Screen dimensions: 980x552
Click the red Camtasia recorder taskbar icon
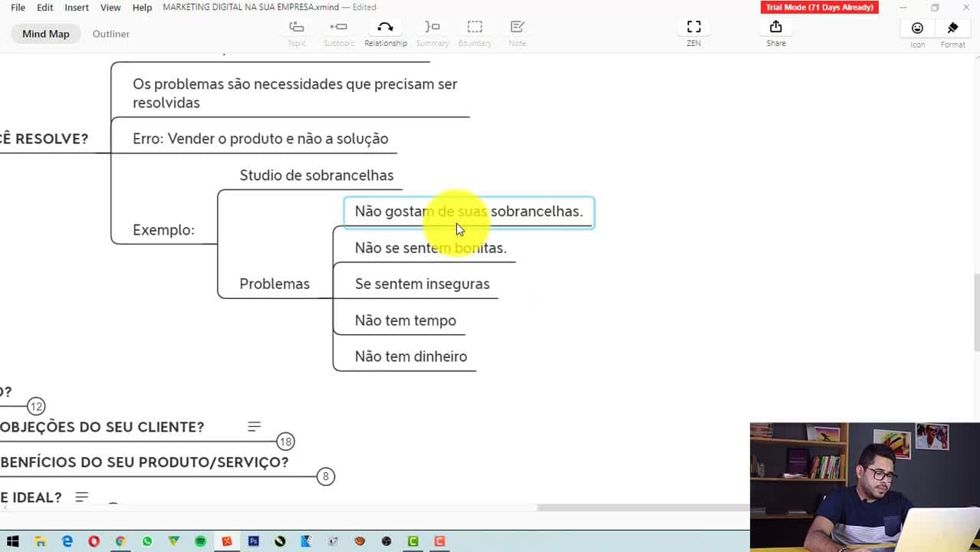tap(439, 541)
